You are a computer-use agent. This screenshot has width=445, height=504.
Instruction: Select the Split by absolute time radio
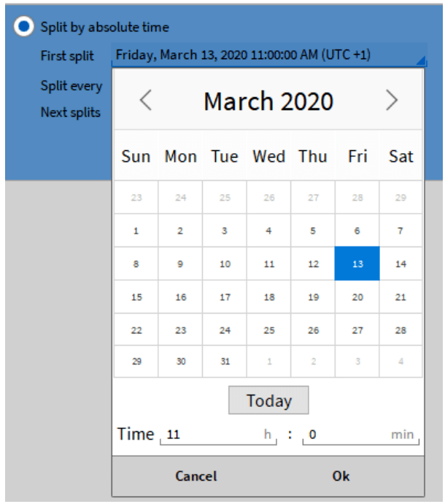coord(25,27)
